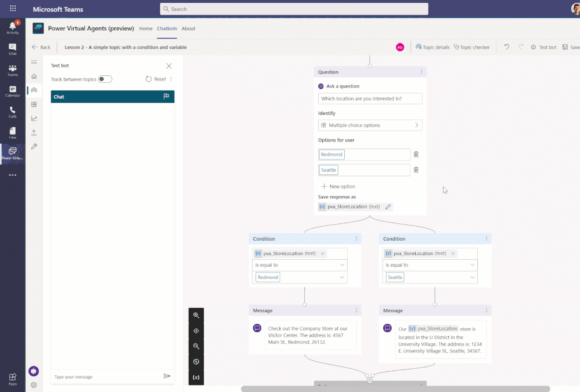580x392 pixels.
Task: Click the purple bot icon in side nav
Action: [34, 371]
